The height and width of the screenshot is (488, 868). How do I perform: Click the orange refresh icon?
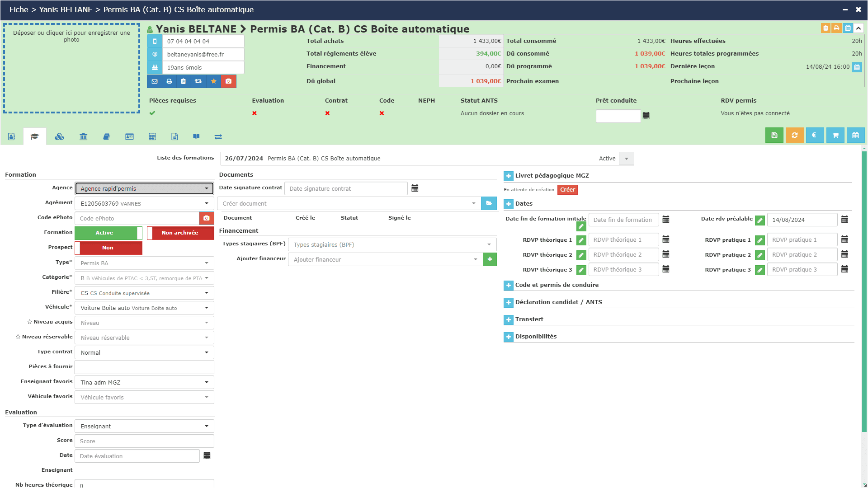[x=794, y=135]
